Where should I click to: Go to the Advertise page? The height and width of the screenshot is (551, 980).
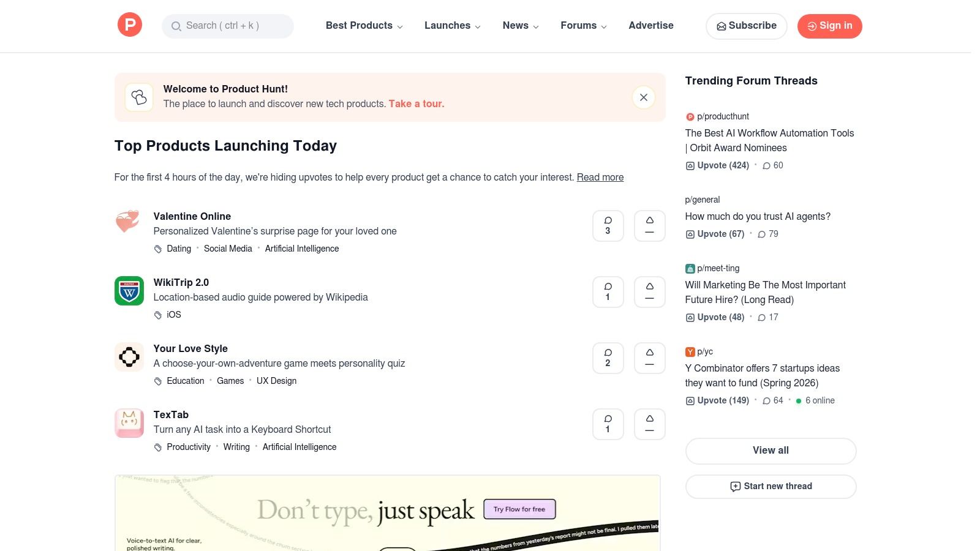pyautogui.click(x=650, y=26)
